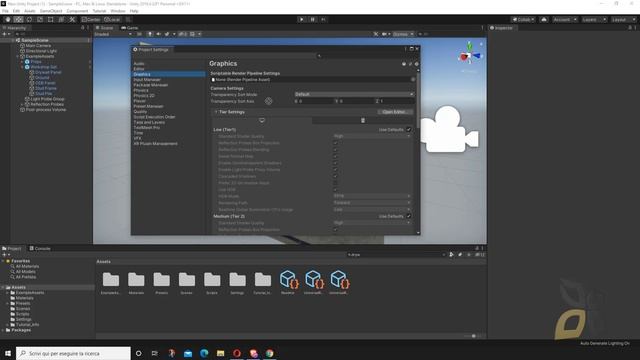Open the GameObject menu

[51, 11]
